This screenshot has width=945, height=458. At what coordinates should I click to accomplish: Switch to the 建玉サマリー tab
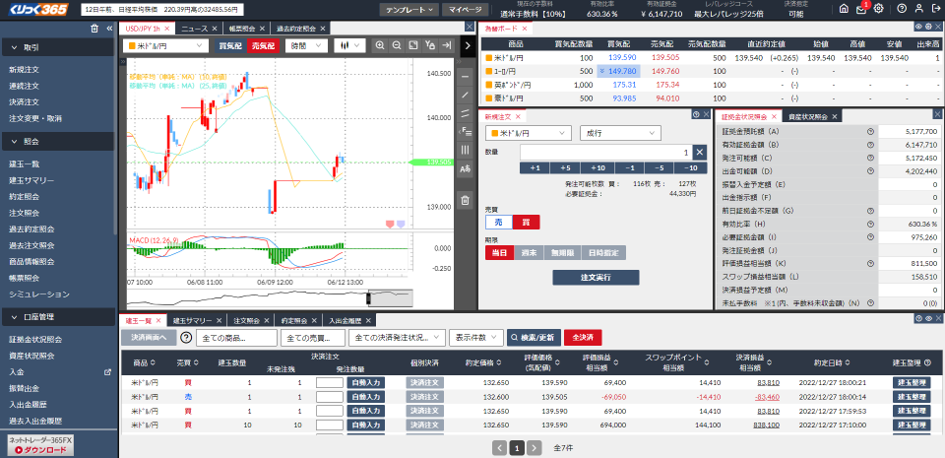click(x=192, y=321)
